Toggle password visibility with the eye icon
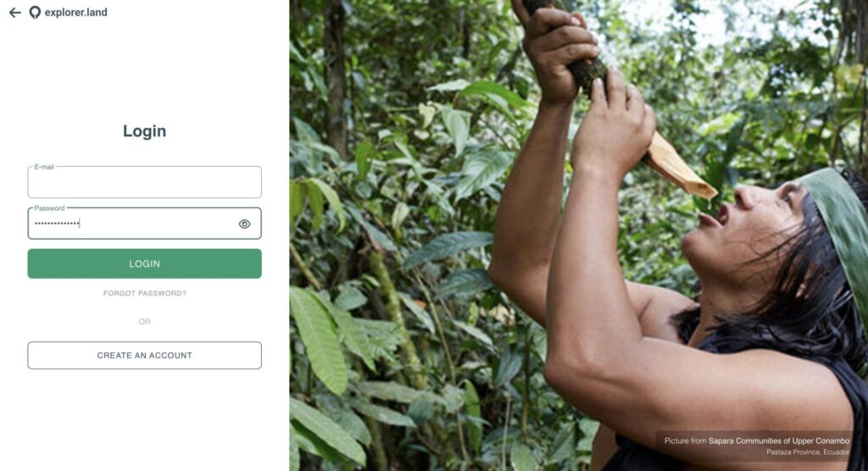The image size is (868, 471). point(244,224)
